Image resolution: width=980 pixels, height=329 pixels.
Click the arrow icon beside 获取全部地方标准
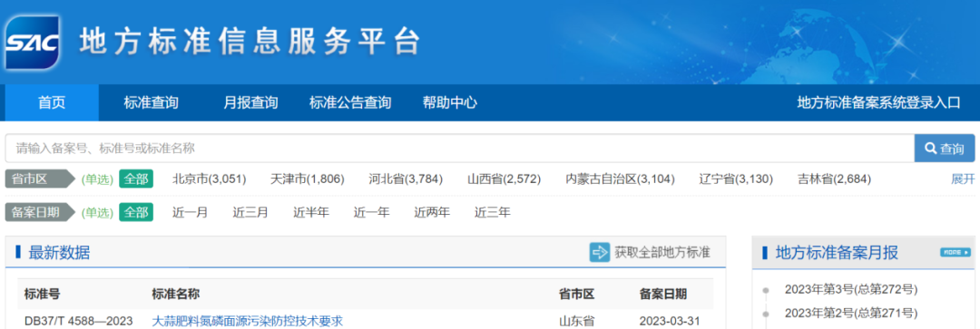point(600,252)
